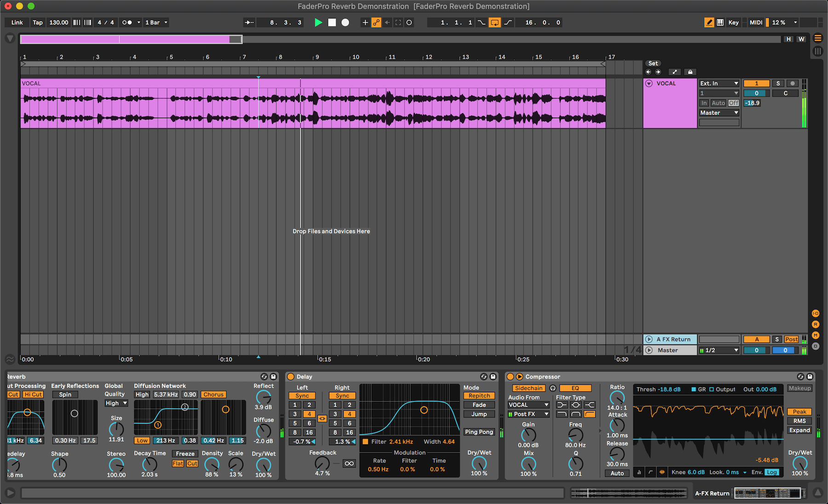Toggle automation mode icon beside the lock
Image resolution: width=828 pixels, height=504 pixels.
click(675, 72)
